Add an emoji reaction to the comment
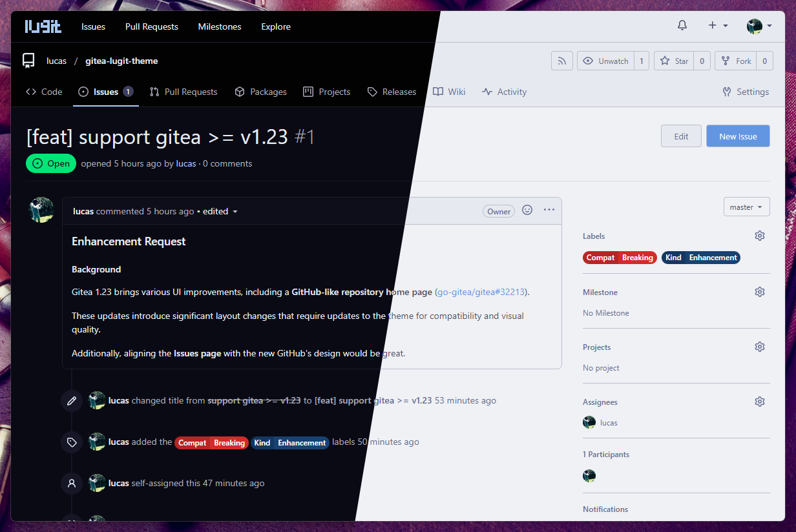Image resolution: width=796 pixels, height=532 pixels. point(527,210)
